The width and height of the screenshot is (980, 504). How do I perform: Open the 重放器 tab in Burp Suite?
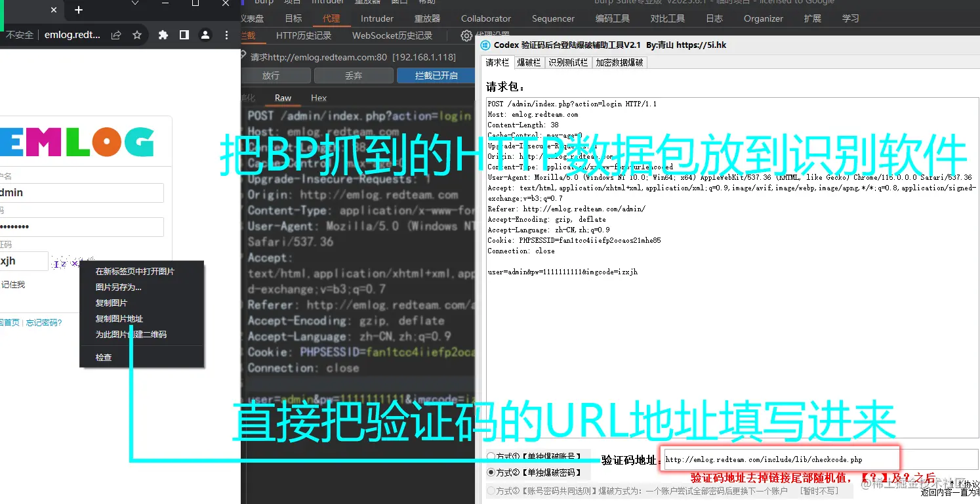[x=428, y=18]
